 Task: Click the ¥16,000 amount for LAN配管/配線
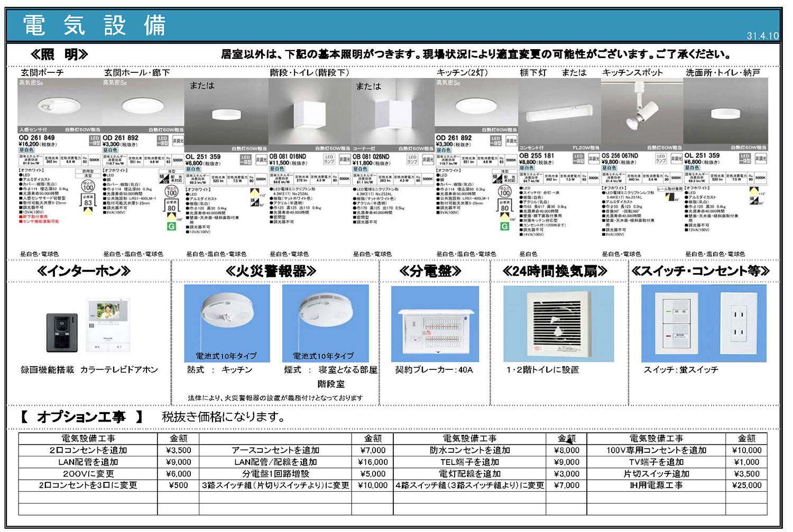[373, 462]
